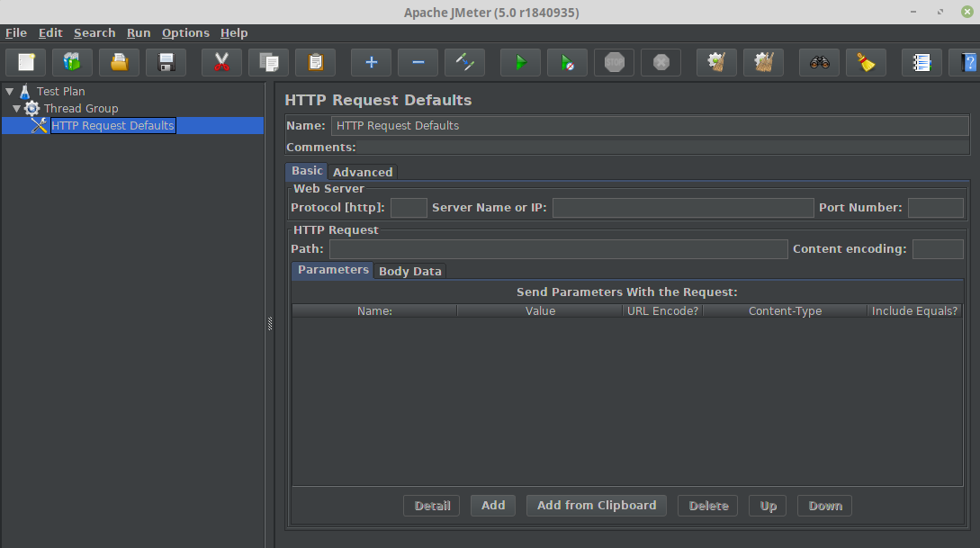Click the Content-Type column header
980x548 pixels.
coord(785,311)
